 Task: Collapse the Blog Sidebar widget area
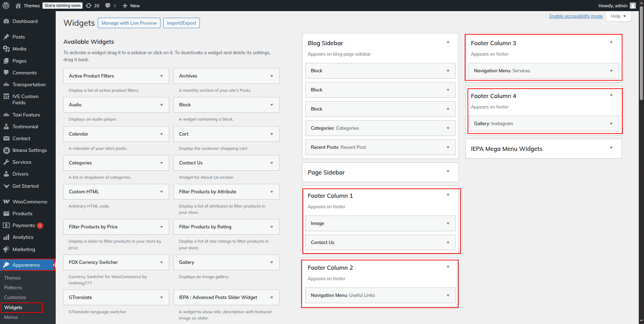click(448, 42)
